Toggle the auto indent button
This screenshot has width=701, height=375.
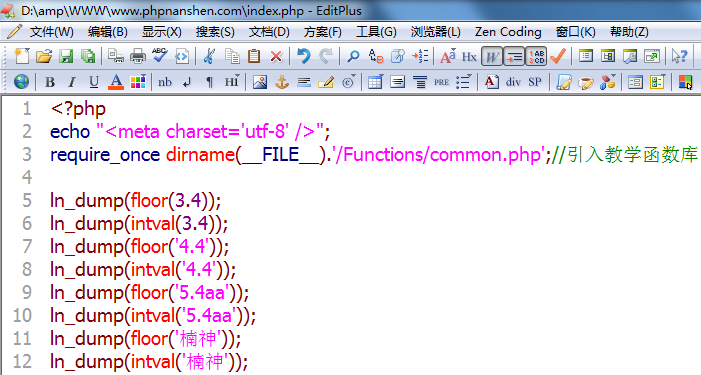point(514,56)
